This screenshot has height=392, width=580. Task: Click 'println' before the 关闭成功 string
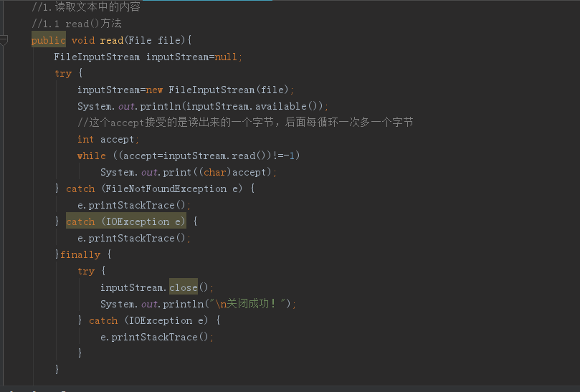pyautogui.click(x=183, y=304)
